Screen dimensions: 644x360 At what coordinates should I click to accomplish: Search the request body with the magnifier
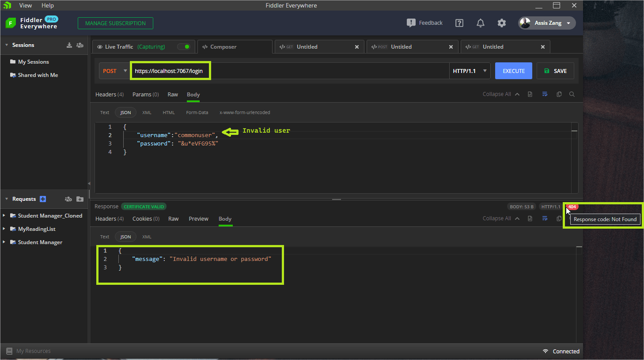click(572, 94)
